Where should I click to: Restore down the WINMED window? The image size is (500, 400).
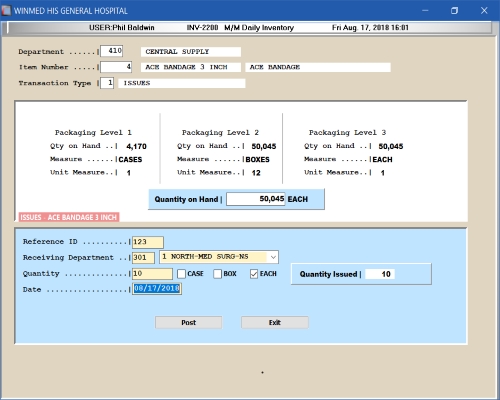pyautogui.click(x=454, y=10)
